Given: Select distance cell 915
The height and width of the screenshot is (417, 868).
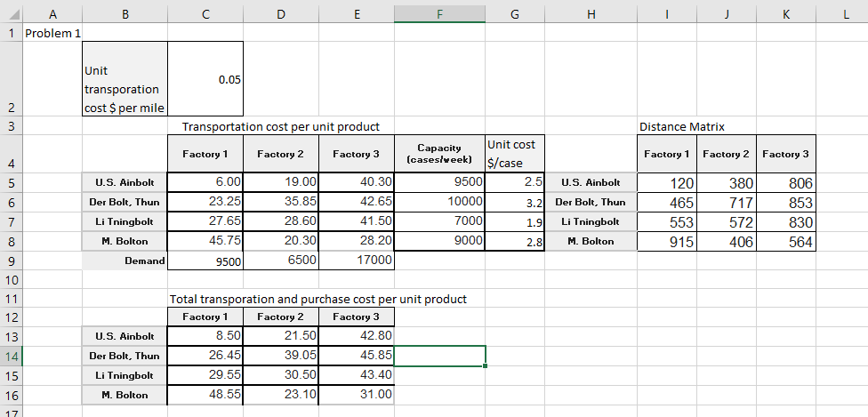Looking at the screenshot, I should tap(666, 242).
